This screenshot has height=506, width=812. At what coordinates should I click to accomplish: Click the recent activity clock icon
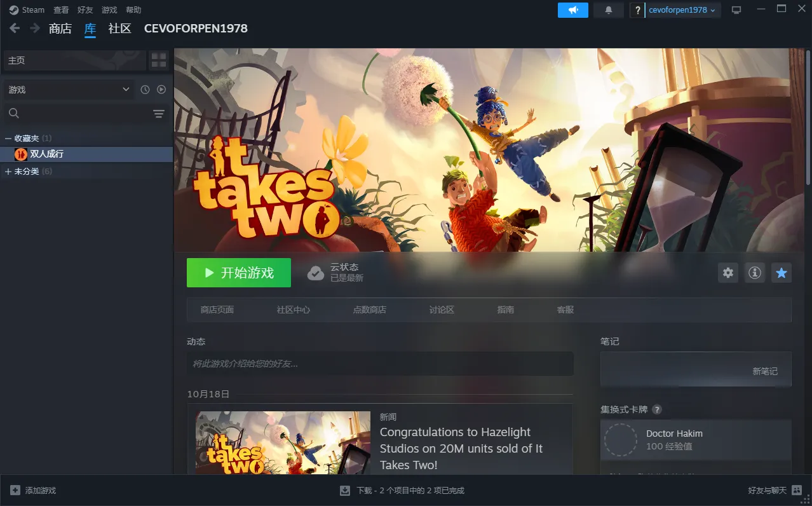pos(145,90)
